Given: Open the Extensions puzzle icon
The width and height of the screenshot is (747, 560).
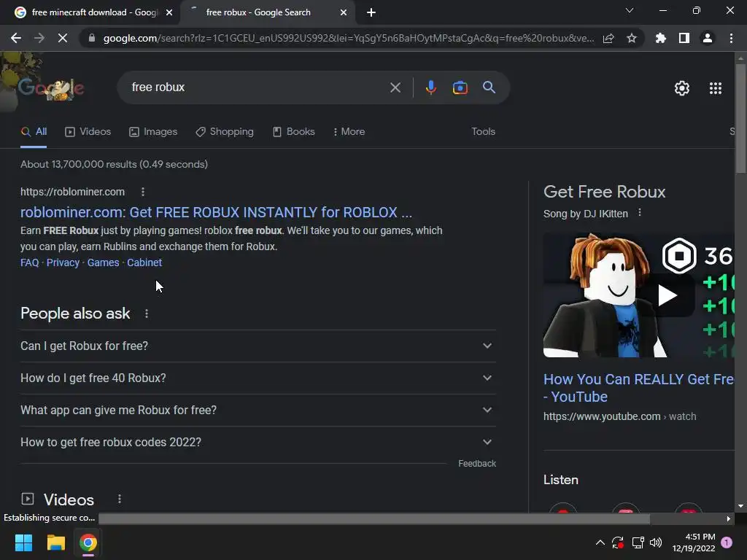Looking at the screenshot, I should (661, 38).
